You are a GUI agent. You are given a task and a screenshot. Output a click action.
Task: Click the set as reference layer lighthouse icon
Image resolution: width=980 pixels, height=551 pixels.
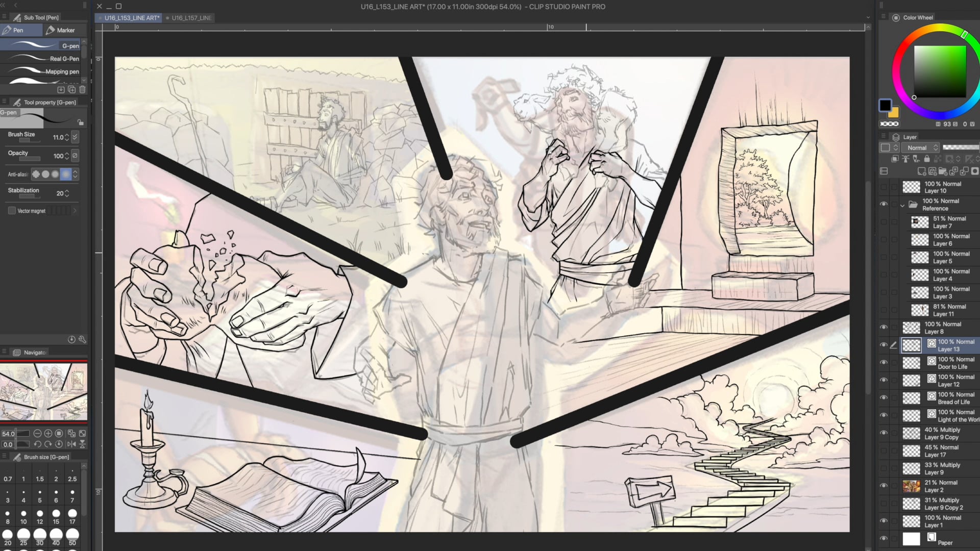coord(905,159)
